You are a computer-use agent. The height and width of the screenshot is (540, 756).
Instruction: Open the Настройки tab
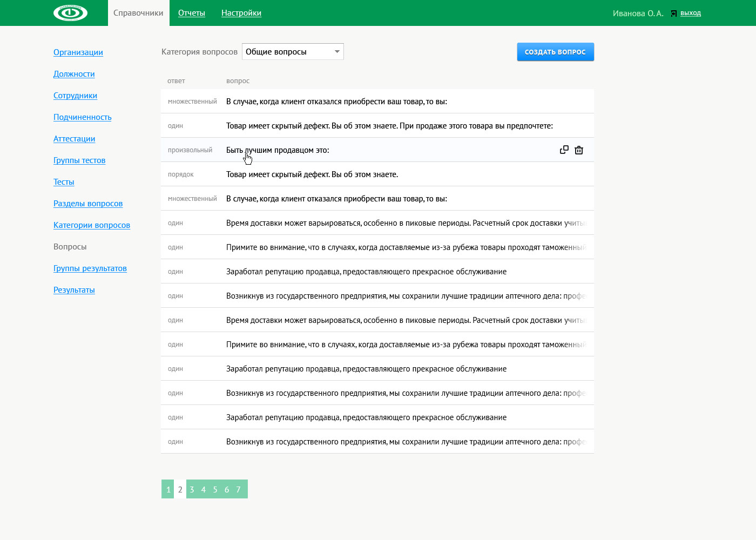[241, 13]
